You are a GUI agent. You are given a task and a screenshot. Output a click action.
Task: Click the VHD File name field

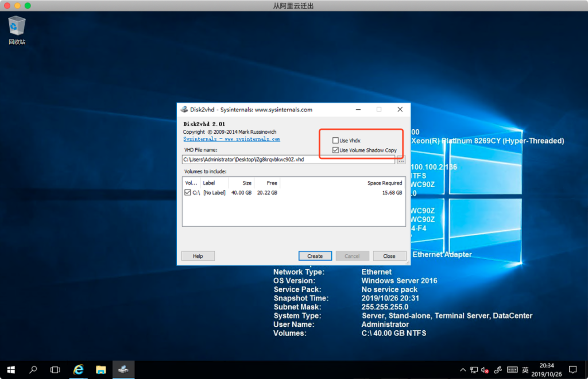(288, 160)
